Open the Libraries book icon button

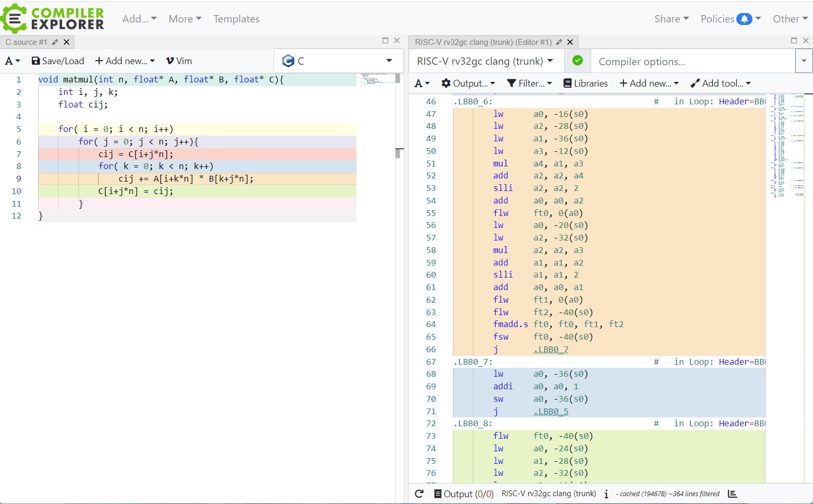pos(585,83)
